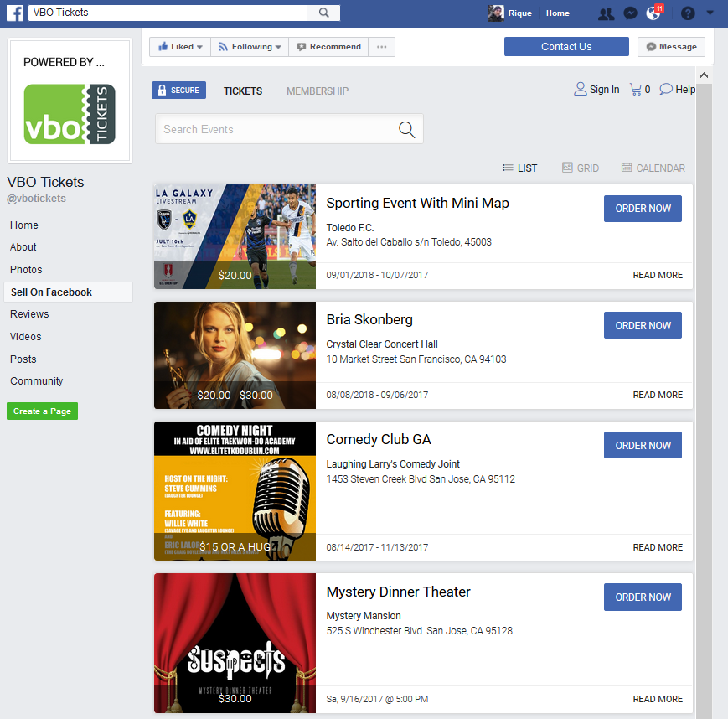This screenshot has width=728, height=719.
Task: Switch to CALENDAR view
Action: point(653,168)
